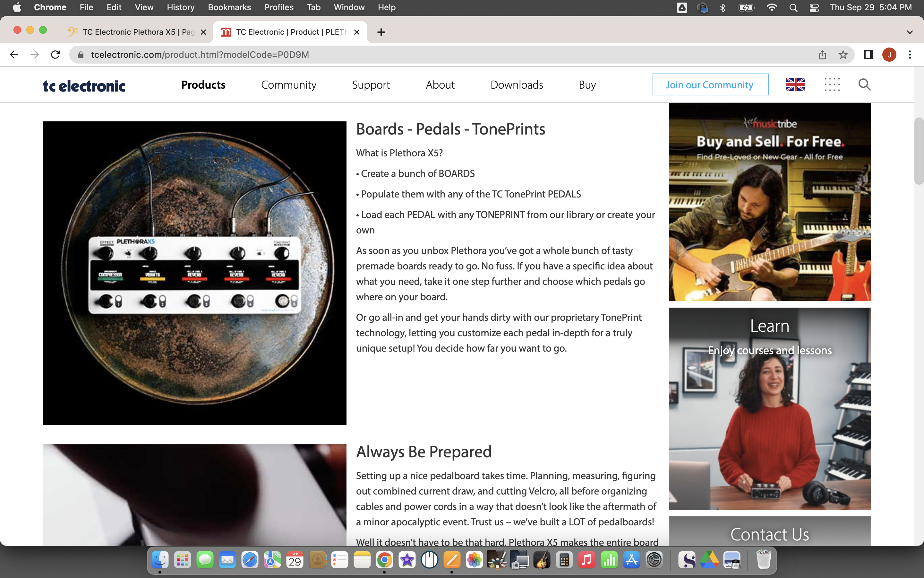Expand the tab search chevron in Chrome
The width and height of the screenshot is (924, 578).
pos(910,32)
